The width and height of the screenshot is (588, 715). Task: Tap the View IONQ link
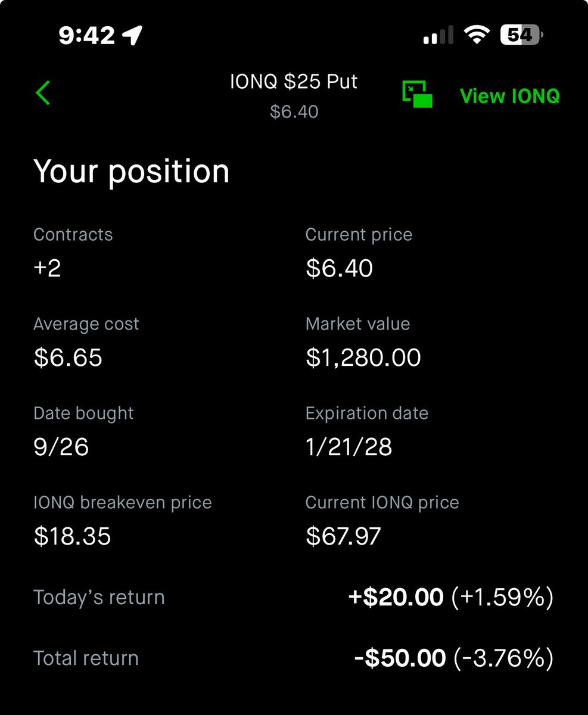coord(510,96)
